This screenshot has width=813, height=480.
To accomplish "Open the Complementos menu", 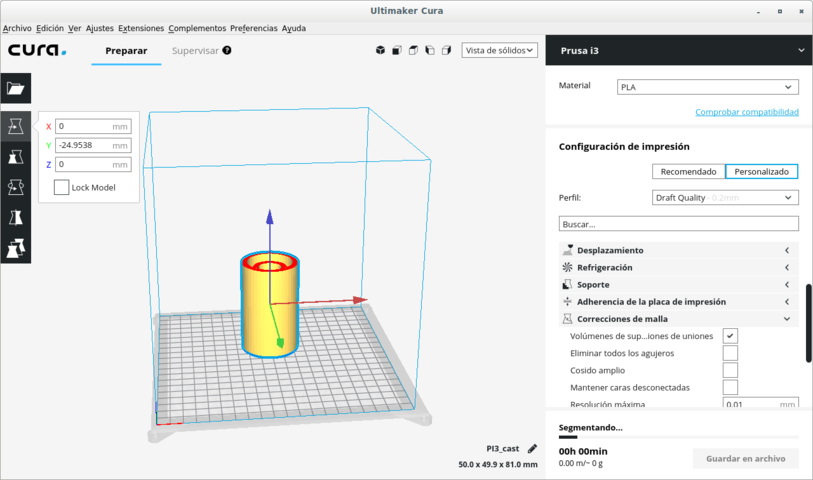I will [x=197, y=28].
